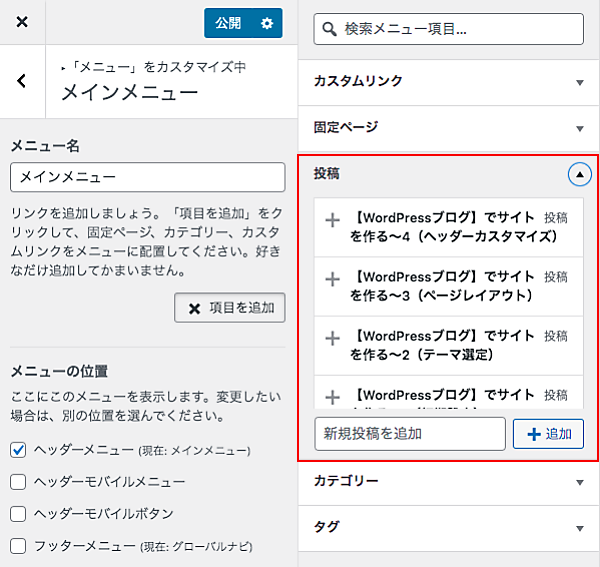Enable the ヘッダーモバイルメニュー checkbox
Screen dimensions: 600x567
point(18,482)
